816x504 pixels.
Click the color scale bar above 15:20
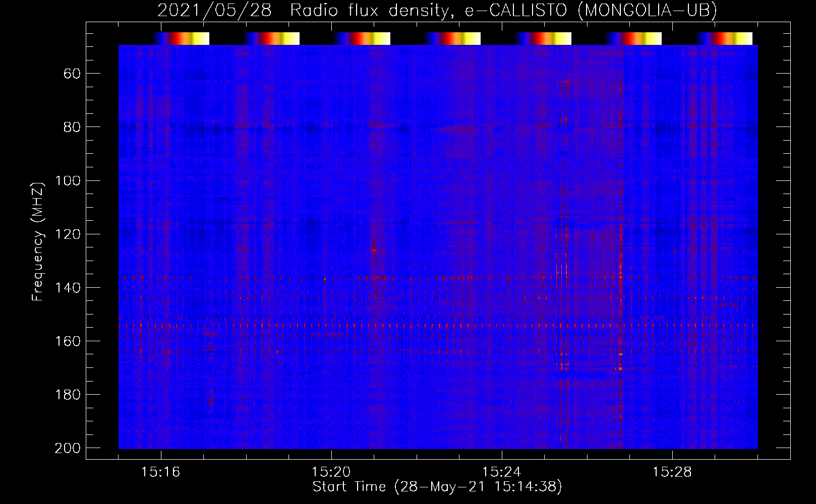click(x=362, y=38)
